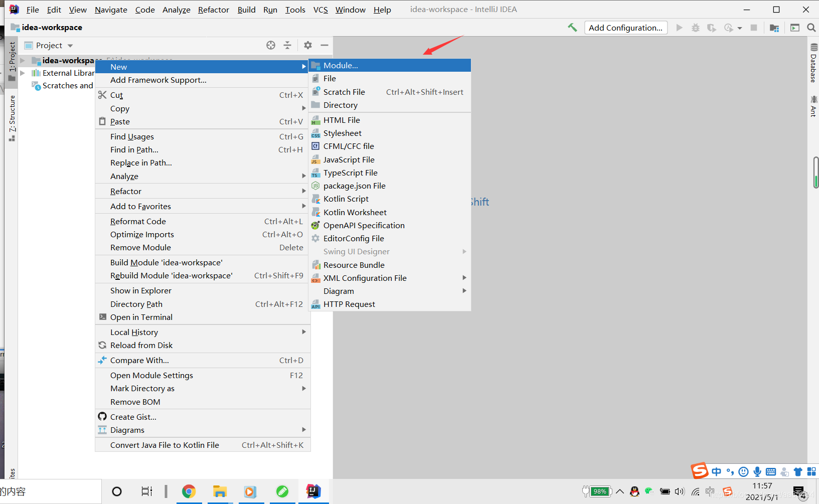The height and width of the screenshot is (504, 819).
Task: Select Module... from New submenu
Action: [x=390, y=65]
